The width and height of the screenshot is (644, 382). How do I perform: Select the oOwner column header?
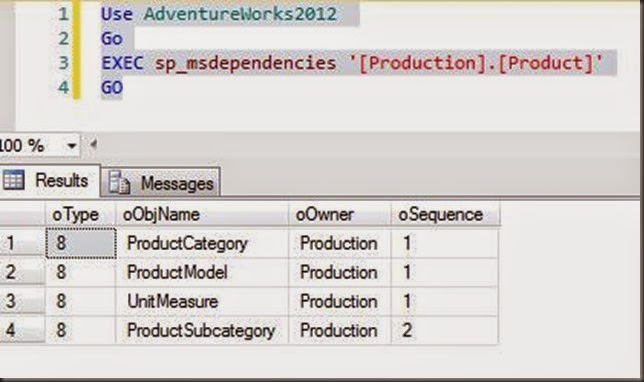click(x=340, y=214)
